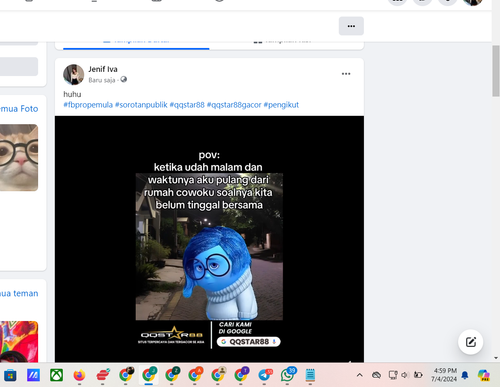Open the #qqstar88gacor hashtag
The height and width of the screenshot is (387, 500).
point(234,105)
